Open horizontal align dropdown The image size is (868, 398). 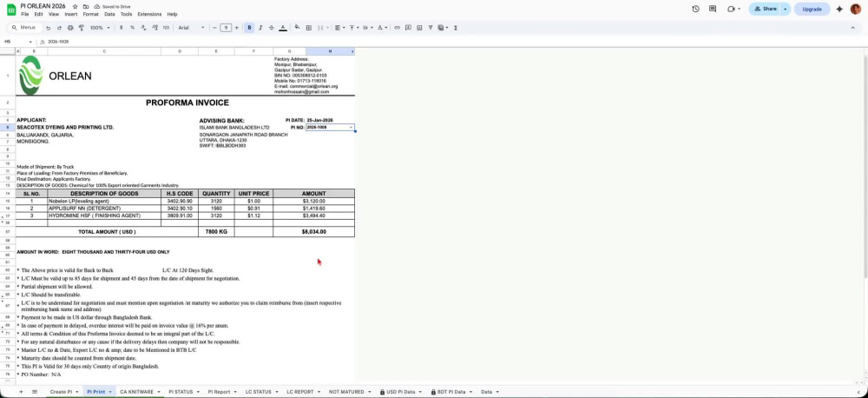(339, 28)
